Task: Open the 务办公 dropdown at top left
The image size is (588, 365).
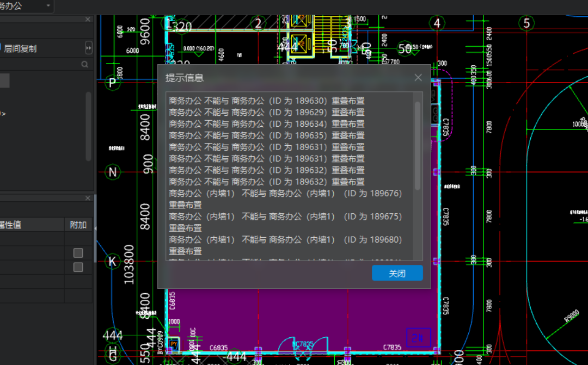Action: tap(48, 6)
